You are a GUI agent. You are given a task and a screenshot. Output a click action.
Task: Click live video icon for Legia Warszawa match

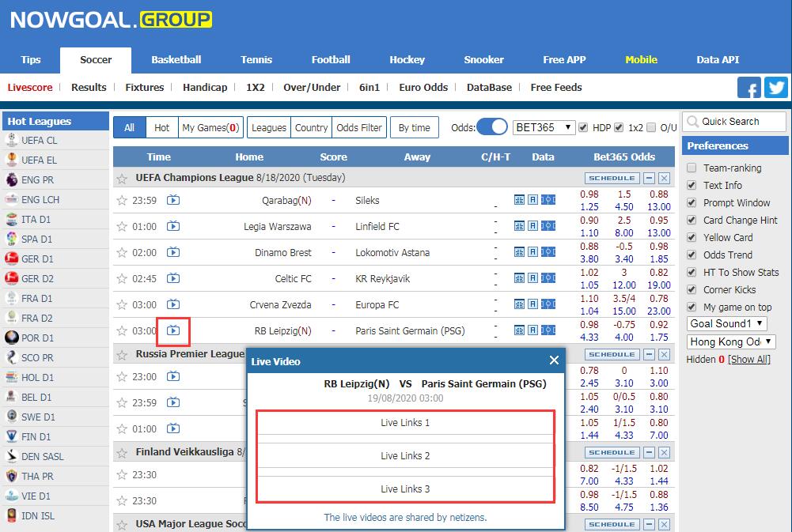coord(173,226)
